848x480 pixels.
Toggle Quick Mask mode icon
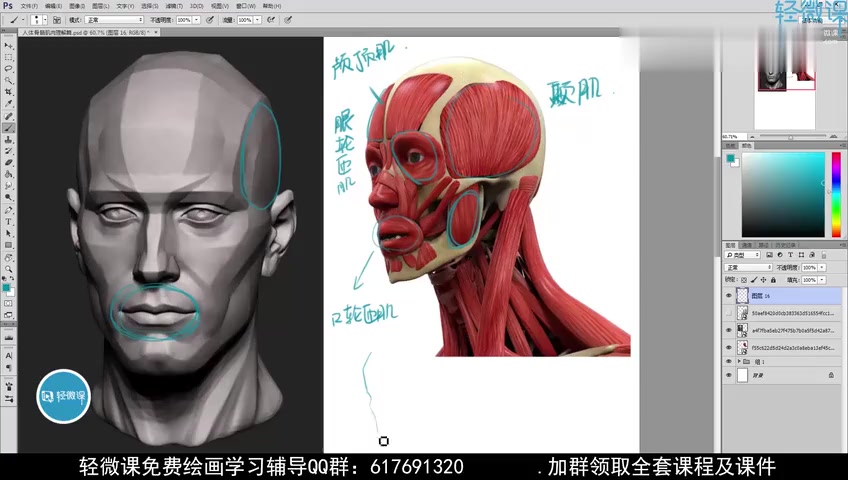click(8, 304)
